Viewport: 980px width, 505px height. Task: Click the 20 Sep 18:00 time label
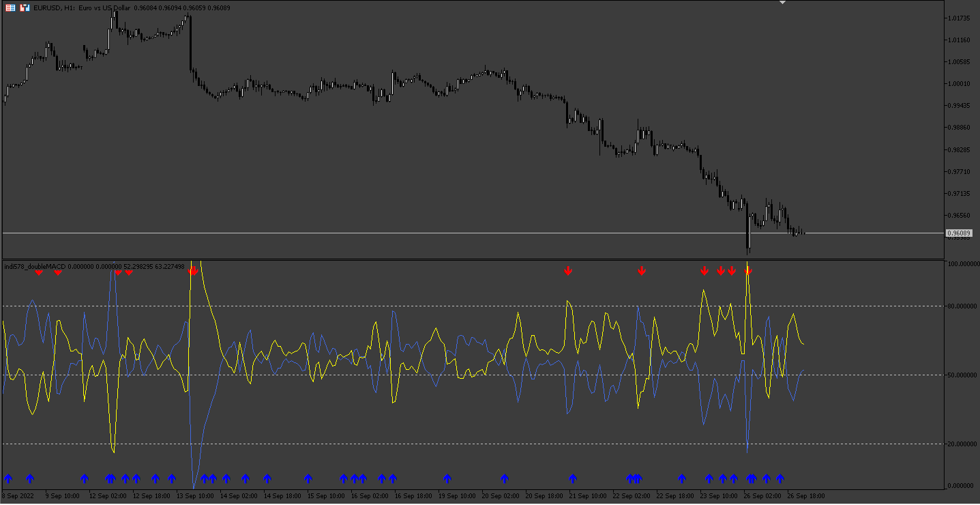tap(544, 497)
